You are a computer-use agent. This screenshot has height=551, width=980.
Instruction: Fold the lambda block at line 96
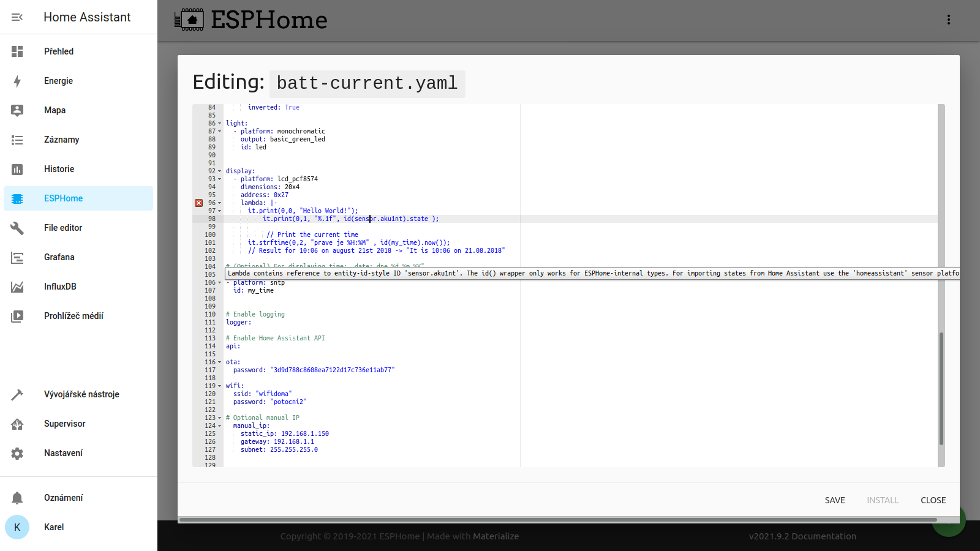pyautogui.click(x=220, y=203)
